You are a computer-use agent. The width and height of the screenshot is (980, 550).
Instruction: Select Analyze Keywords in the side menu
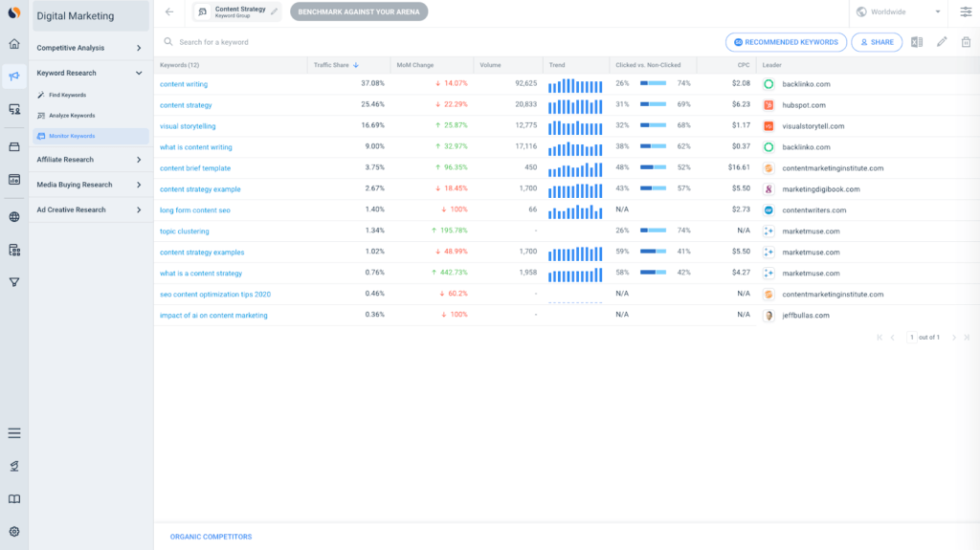tap(71, 116)
